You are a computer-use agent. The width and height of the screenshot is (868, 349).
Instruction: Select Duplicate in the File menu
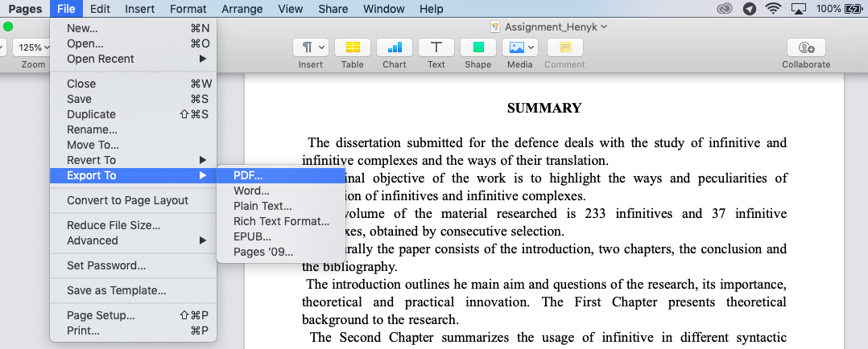tap(133, 114)
